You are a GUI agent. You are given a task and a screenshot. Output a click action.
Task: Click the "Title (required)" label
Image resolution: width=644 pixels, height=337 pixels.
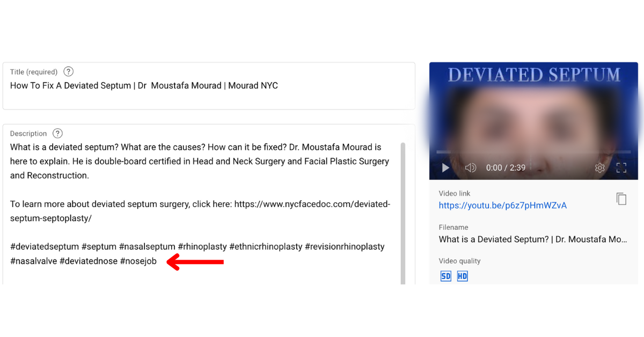[34, 72]
